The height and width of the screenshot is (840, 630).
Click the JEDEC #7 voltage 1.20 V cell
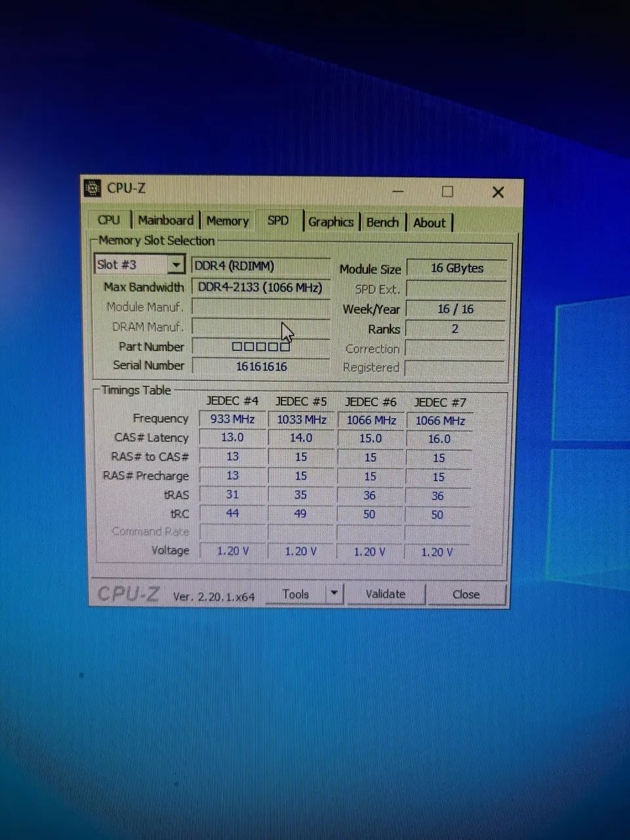click(x=437, y=553)
